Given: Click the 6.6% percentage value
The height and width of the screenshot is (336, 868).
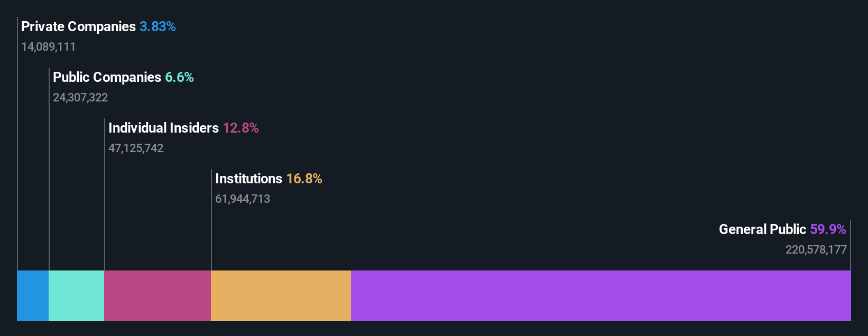Looking at the screenshot, I should [x=179, y=78].
